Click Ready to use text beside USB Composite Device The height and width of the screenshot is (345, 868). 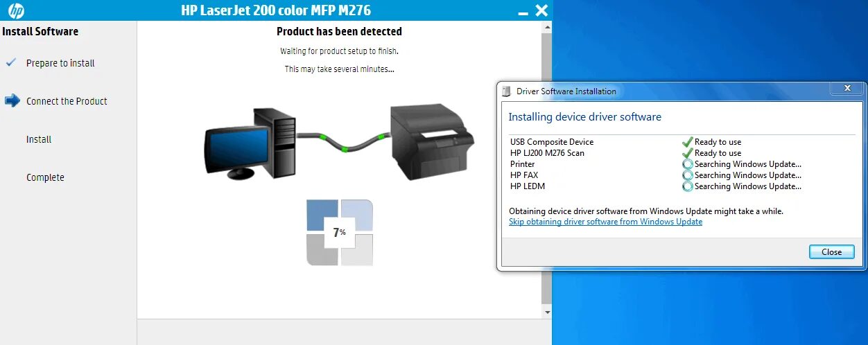click(x=718, y=142)
